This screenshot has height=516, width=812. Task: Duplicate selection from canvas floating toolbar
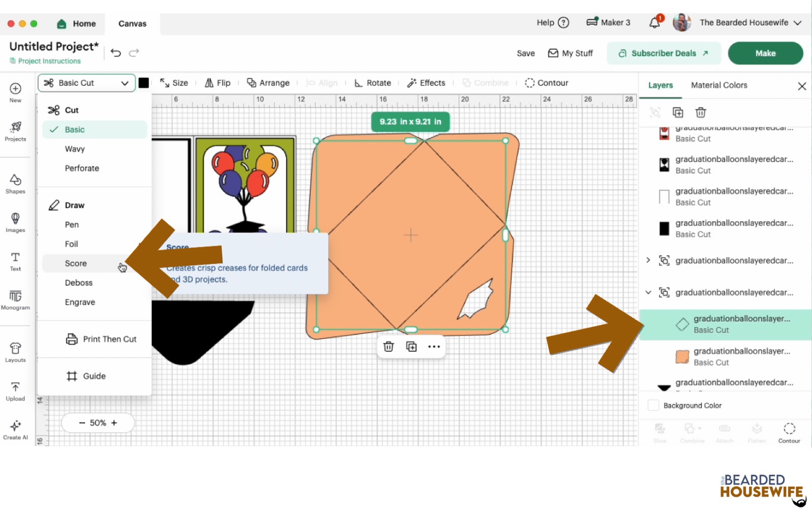coord(412,347)
